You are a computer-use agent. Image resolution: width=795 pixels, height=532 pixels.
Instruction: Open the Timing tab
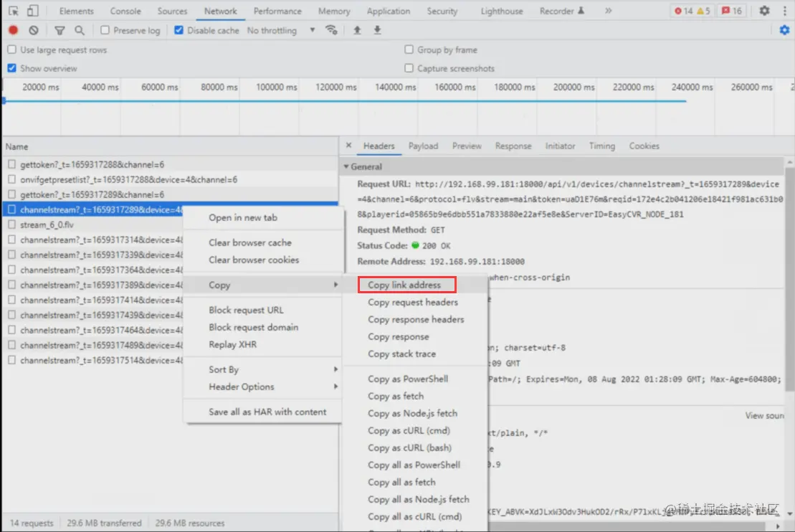click(602, 146)
